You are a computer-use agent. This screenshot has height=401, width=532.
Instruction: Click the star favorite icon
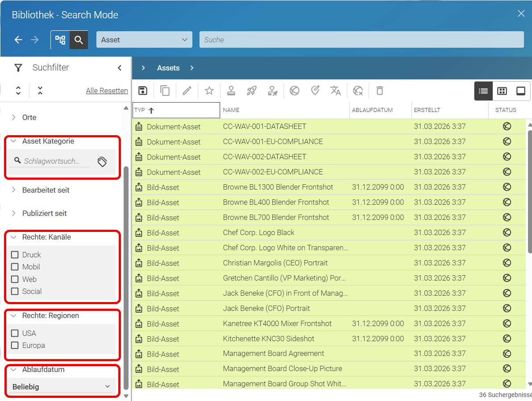click(x=209, y=91)
